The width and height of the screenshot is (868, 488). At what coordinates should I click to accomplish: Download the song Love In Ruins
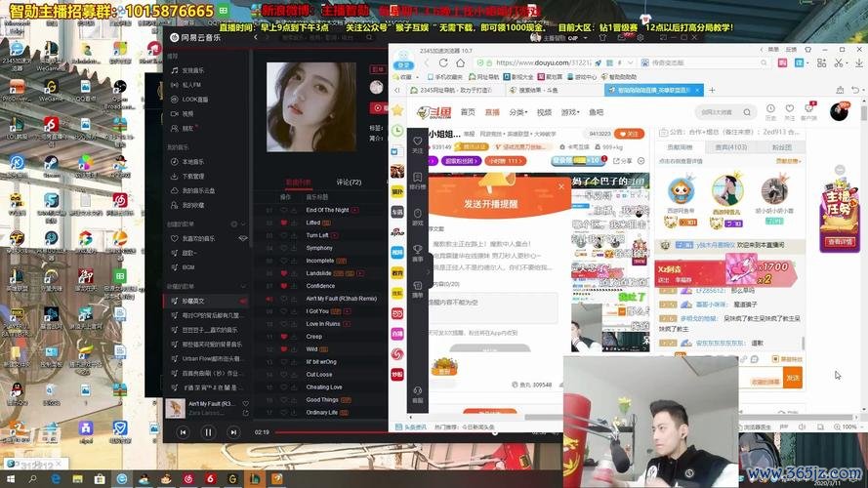[294, 324]
